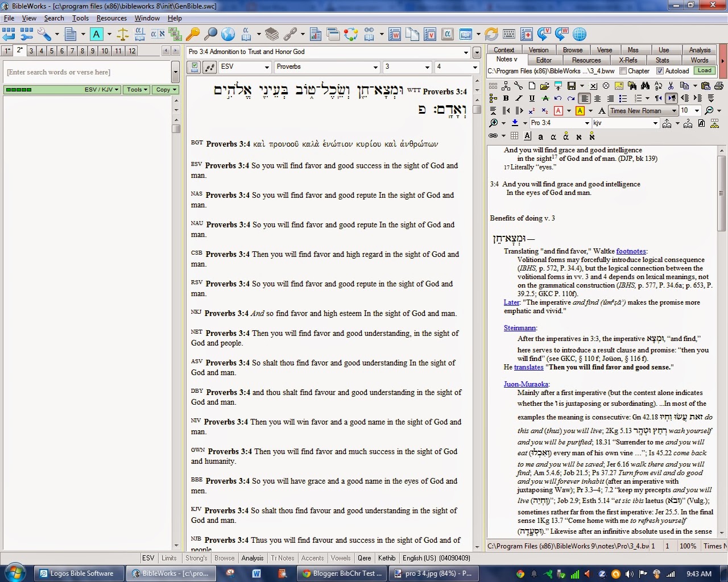
Task: Click in the search words or verse field
Action: pyautogui.click(x=88, y=72)
